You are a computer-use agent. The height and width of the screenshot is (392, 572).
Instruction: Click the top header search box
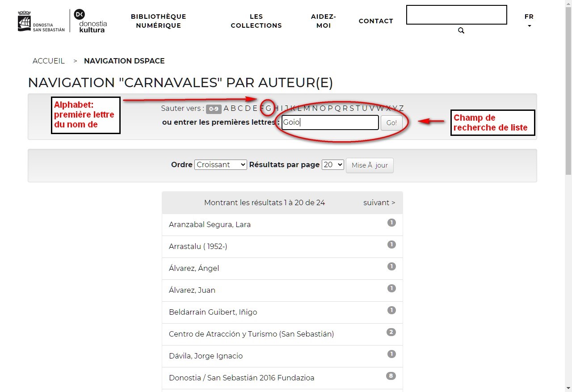[456, 15]
